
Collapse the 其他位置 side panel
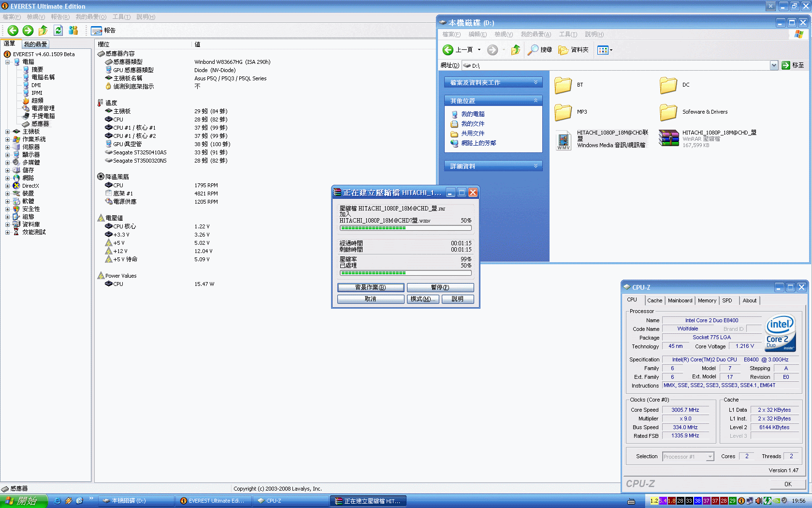[x=536, y=101]
